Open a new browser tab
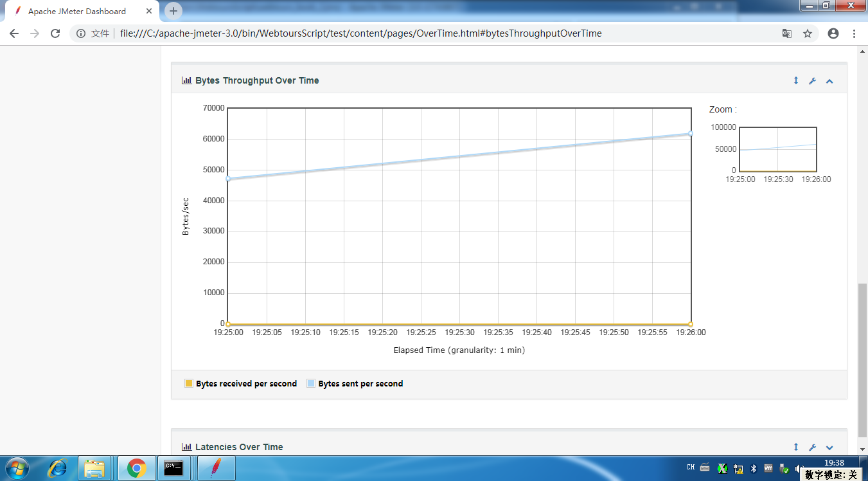 [x=173, y=11]
